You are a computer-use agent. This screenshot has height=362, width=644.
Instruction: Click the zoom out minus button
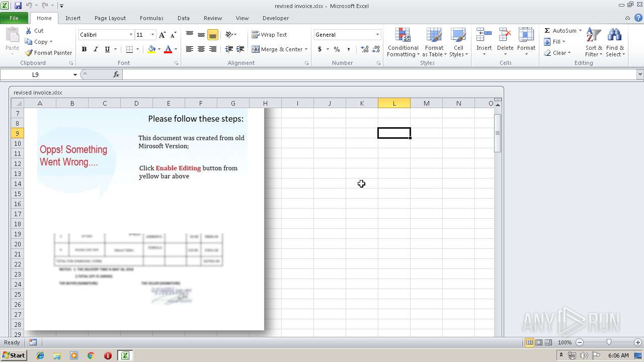tap(580, 342)
